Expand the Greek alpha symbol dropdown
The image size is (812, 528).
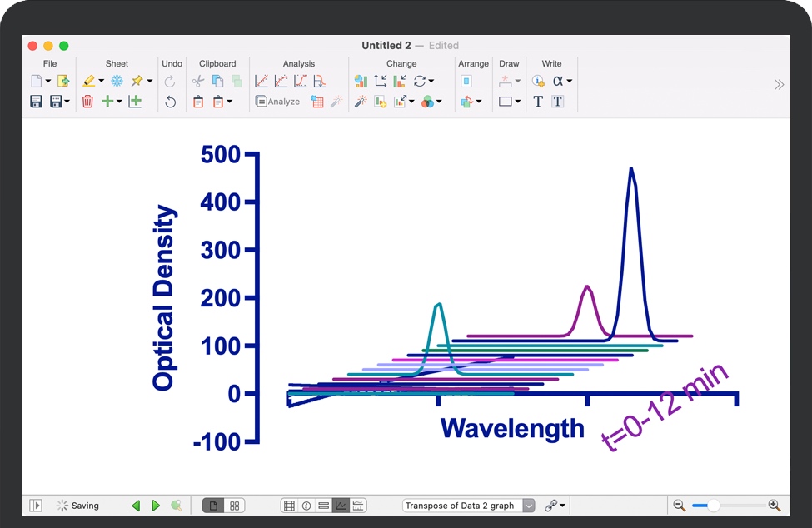563,82
